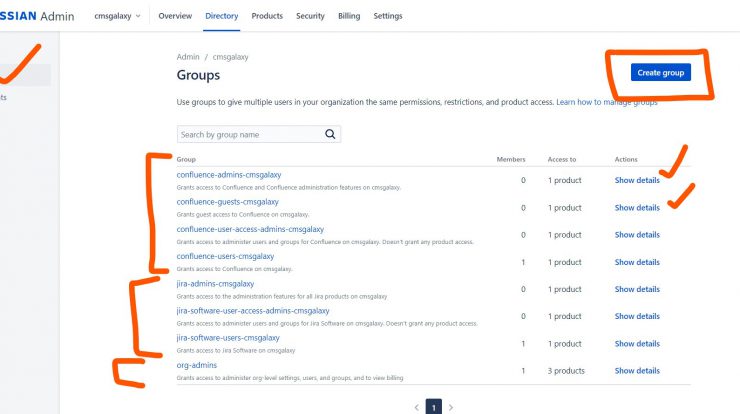Viewport: 740px width, 414px height.
Task: Click 'Grants guest access to Confluence' description
Action: click(x=243, y=214)
